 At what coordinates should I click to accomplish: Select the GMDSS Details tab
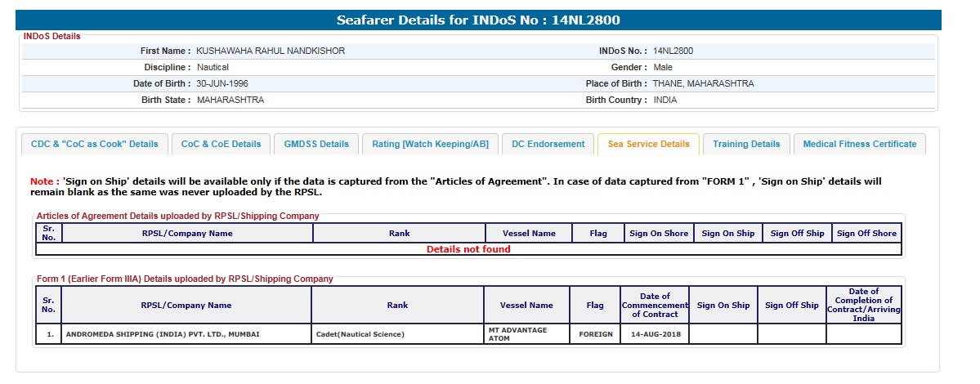pyautogui.click(x=316, y=144)
